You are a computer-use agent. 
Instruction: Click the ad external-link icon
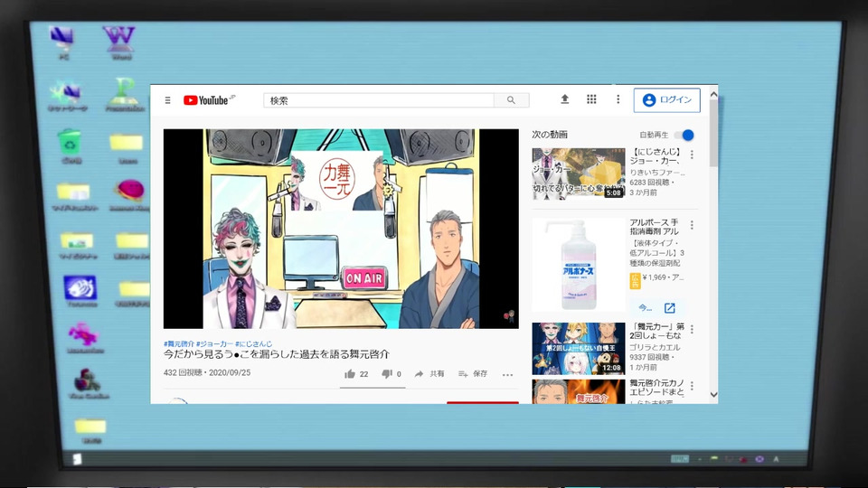click(670, 307)
